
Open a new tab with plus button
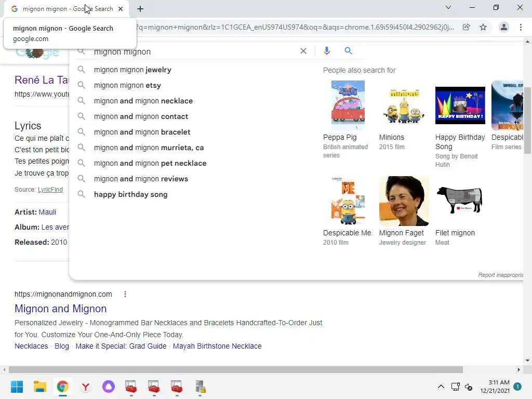(x=140, y=9)
